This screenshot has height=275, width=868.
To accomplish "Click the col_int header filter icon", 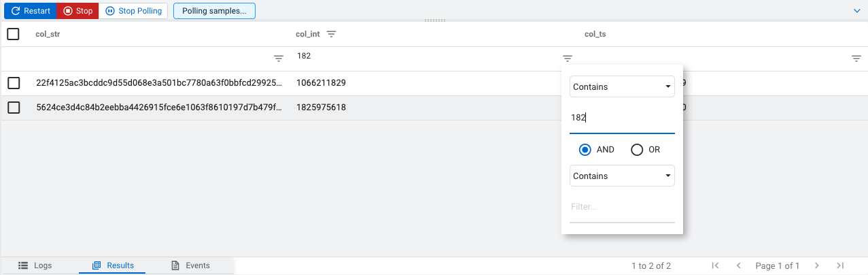I will (x=331, y=34).
